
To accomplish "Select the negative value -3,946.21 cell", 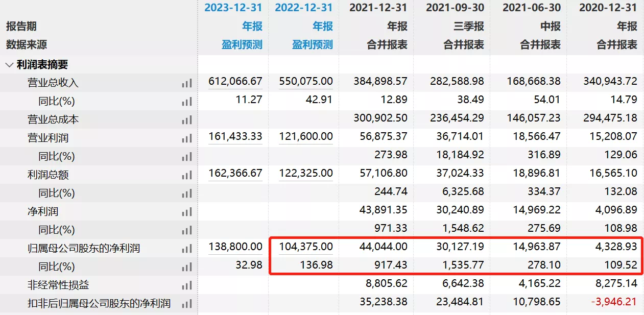I will point(613,302).
